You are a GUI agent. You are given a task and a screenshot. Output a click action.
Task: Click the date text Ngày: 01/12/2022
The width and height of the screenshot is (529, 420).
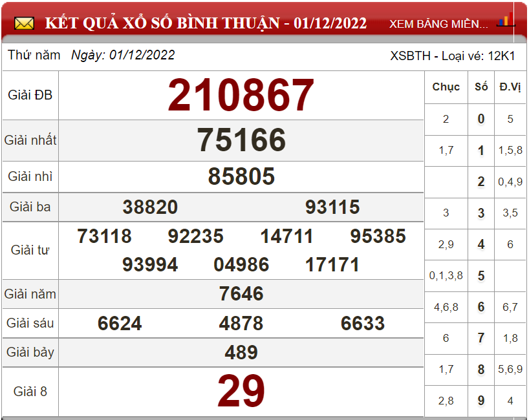pos(123,55)
